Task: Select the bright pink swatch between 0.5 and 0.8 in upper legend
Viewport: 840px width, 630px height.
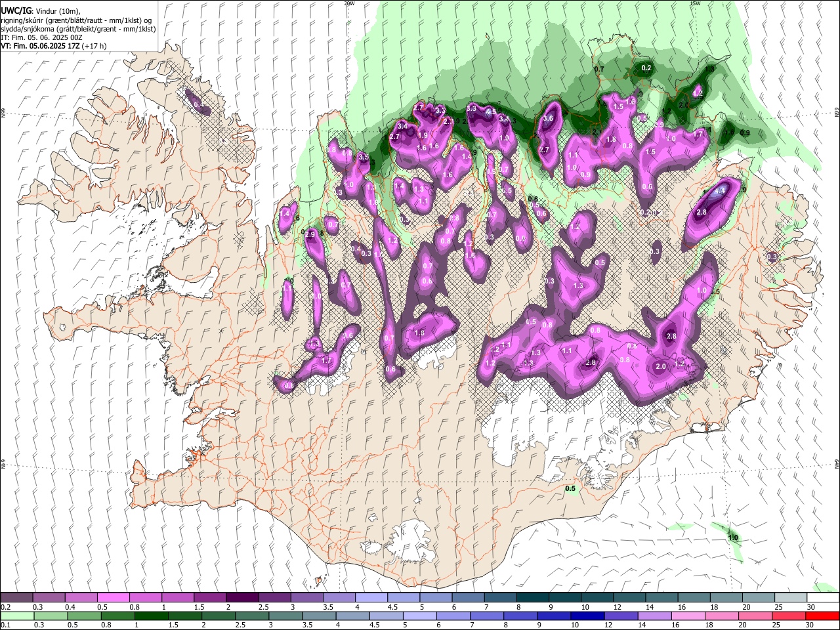Action: tap(114, 597)
